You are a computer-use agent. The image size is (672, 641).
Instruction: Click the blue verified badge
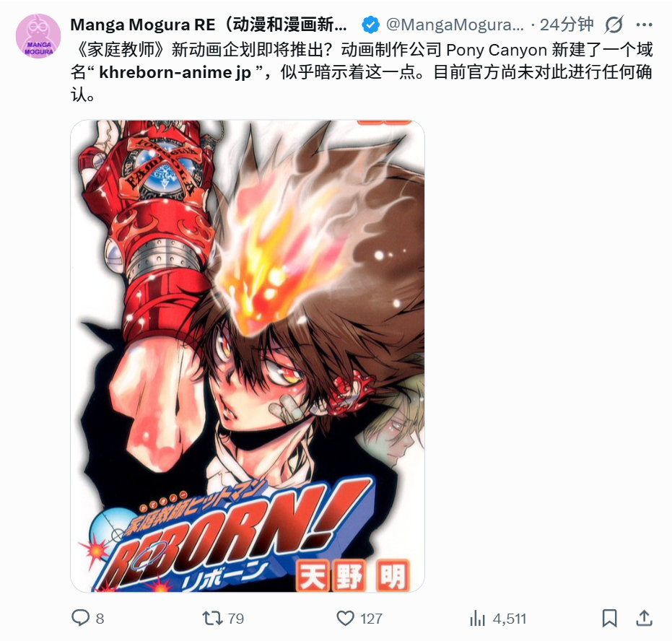coord(370,25)
